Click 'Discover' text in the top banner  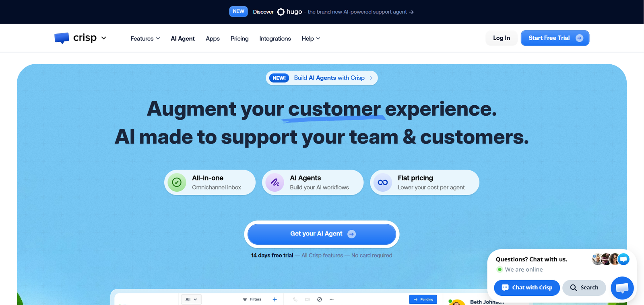click(263, 12)
